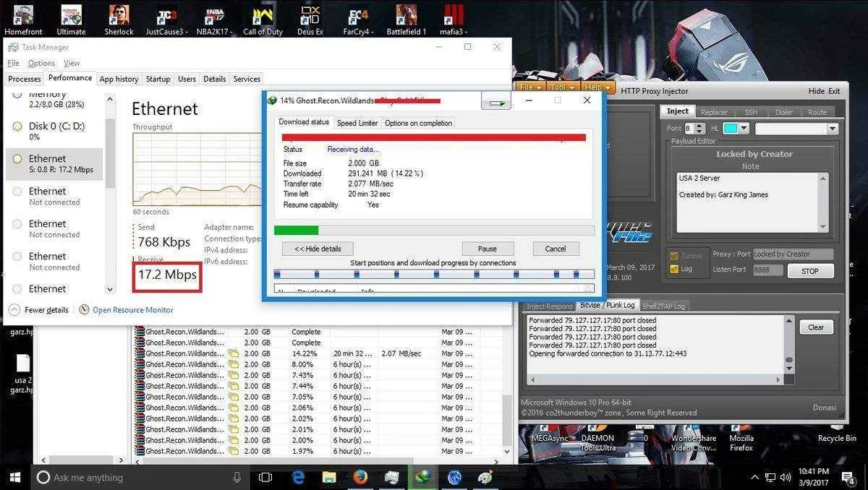
Task: Open the Ultimate desktop shortcut
Action: click(x=71, y=20)
